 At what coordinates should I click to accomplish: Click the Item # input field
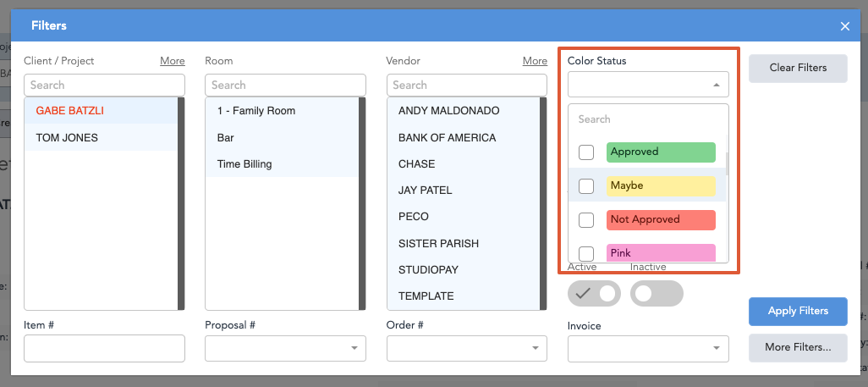point(104,348)
